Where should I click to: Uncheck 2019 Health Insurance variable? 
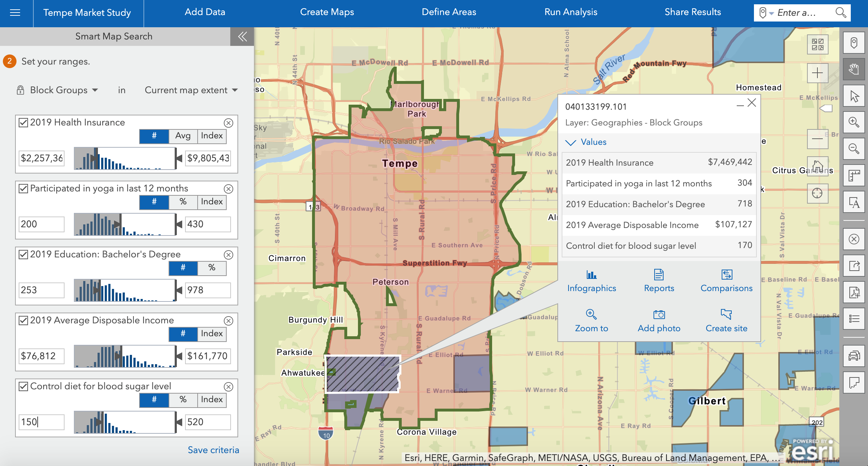23,123
